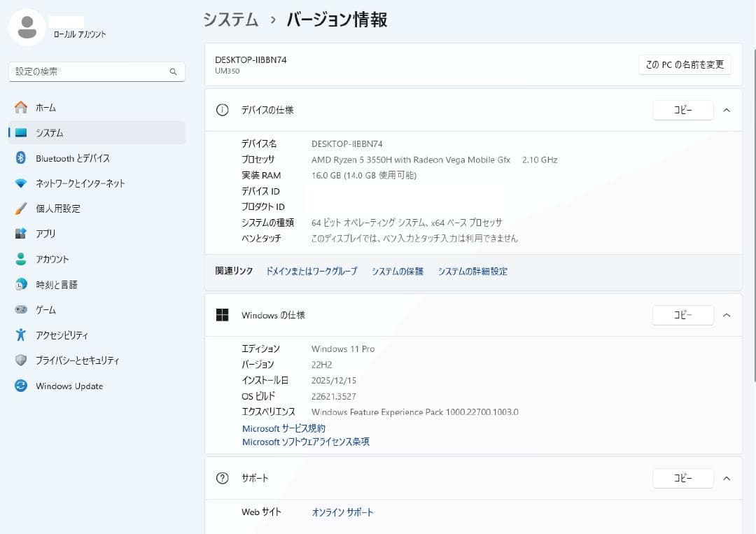Select the Bluetooth とデバイス sidebar icon
Screen dimensions: 756x534
click(22, 158)
